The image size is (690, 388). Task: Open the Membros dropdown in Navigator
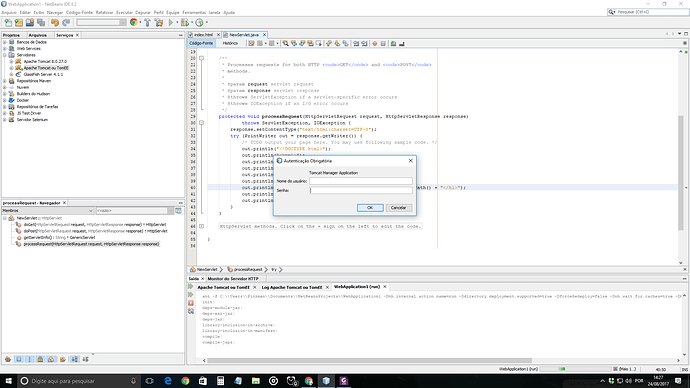pos(48,211)
